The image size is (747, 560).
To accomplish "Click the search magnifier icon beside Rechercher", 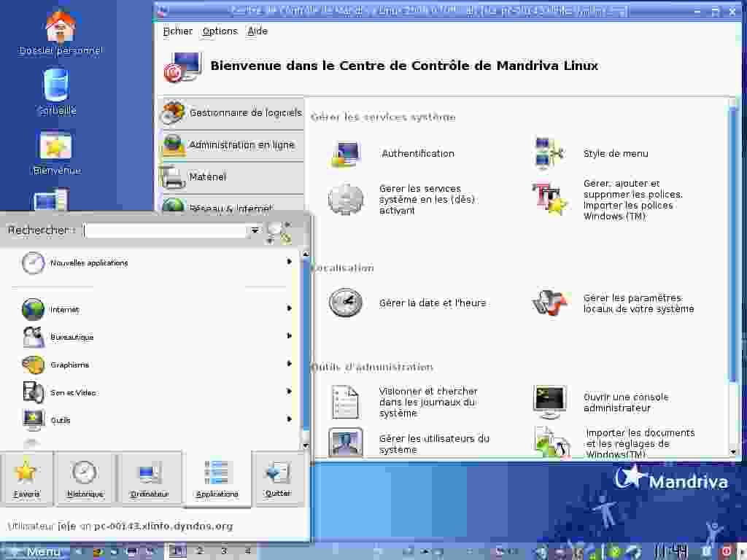I will click(x=279, y=233).
